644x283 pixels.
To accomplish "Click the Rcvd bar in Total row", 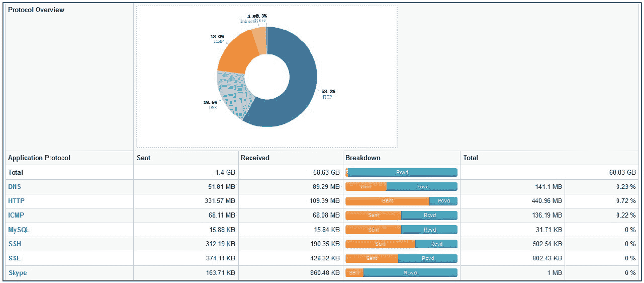I will click(x=402, y=172).
